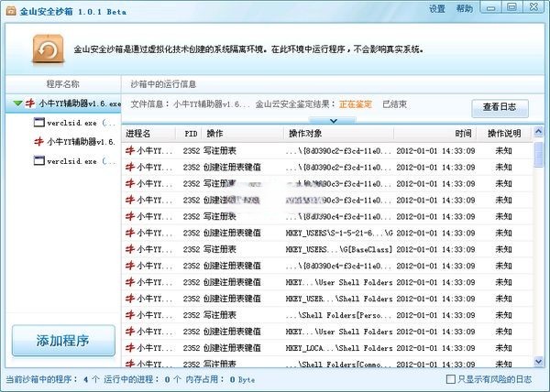Click the 金山安全沙箱 title bar icon
Viewport: 550px width, 392px height.
[11, 11]
